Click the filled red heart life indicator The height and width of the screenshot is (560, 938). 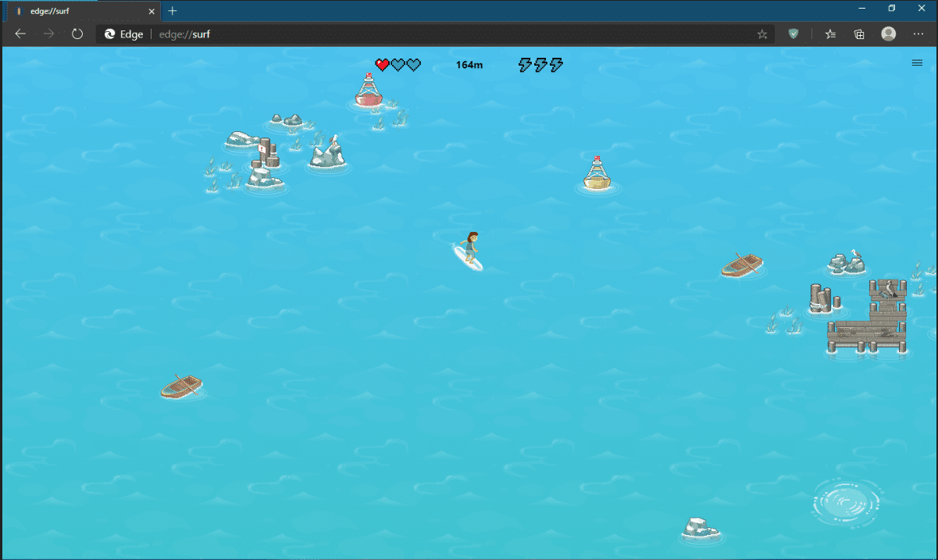click(382, 65)
